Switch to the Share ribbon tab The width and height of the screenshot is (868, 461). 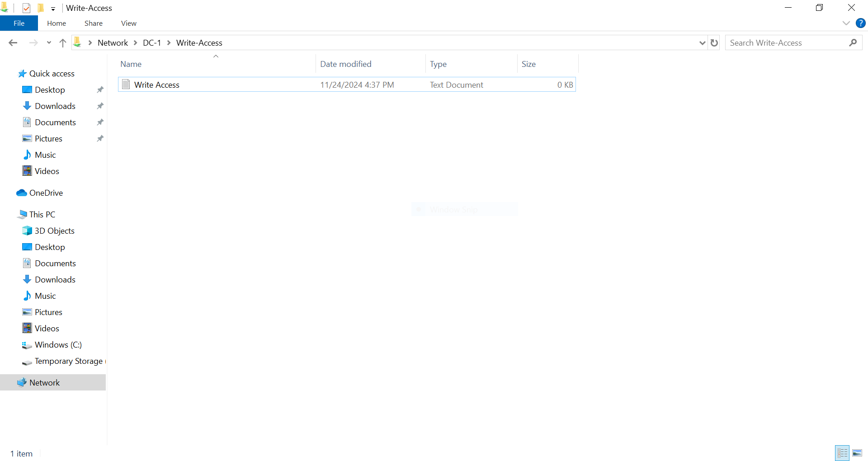pos(94,23)
